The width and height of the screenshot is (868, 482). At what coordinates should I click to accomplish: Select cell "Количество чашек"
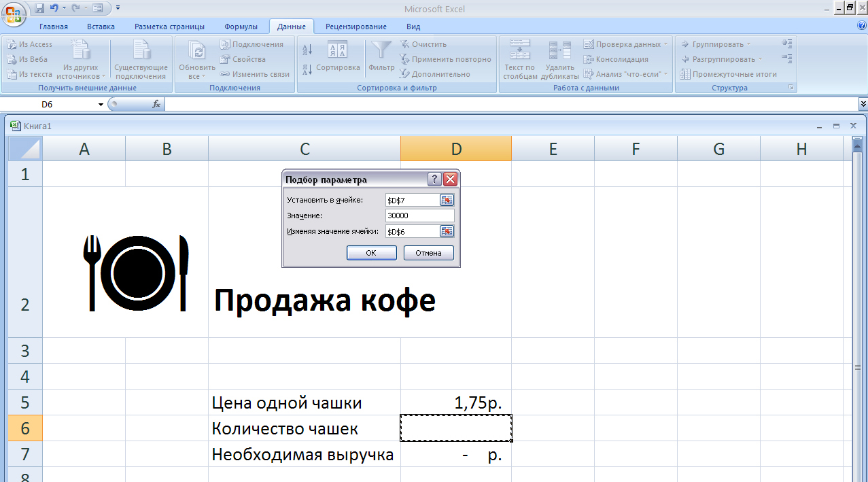tap(305, 428)
